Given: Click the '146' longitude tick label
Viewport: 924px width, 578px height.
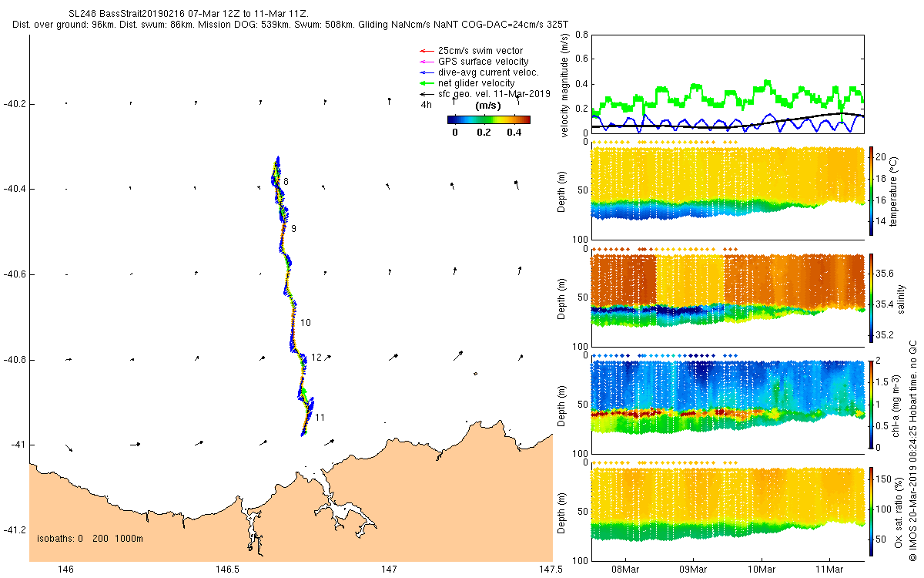Looking at the screenshot, I should (66, 570).
